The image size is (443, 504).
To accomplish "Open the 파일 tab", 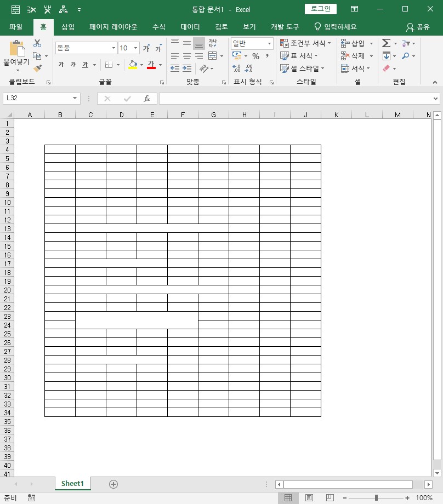I will point(16,27).
